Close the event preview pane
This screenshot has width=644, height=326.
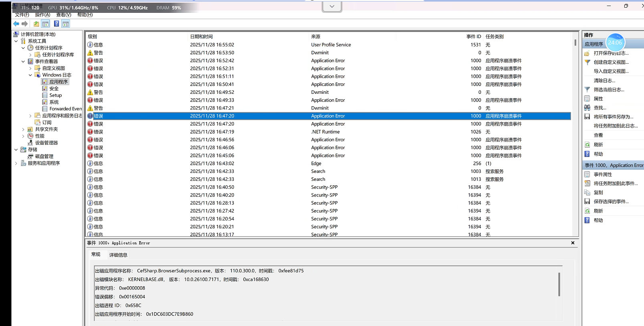[573, 243]
